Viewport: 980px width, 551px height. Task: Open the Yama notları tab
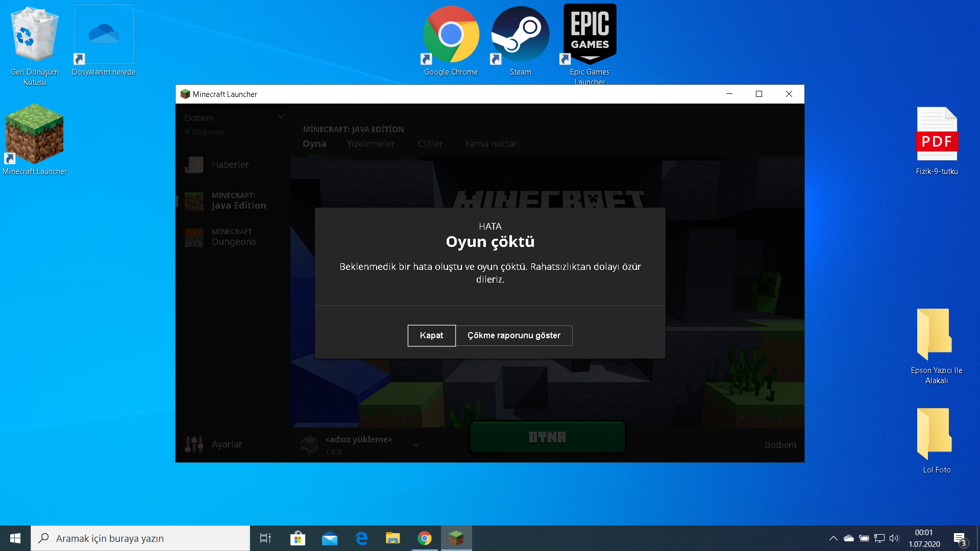pyautogui.click(x=492, y=144)
